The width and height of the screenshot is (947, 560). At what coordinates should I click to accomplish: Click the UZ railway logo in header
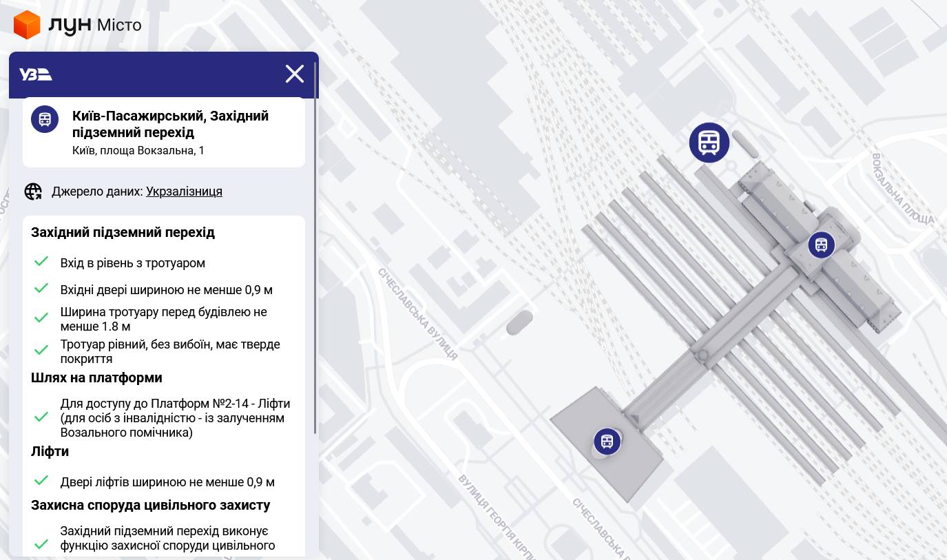pyautogui.click(x=36, y=74)
